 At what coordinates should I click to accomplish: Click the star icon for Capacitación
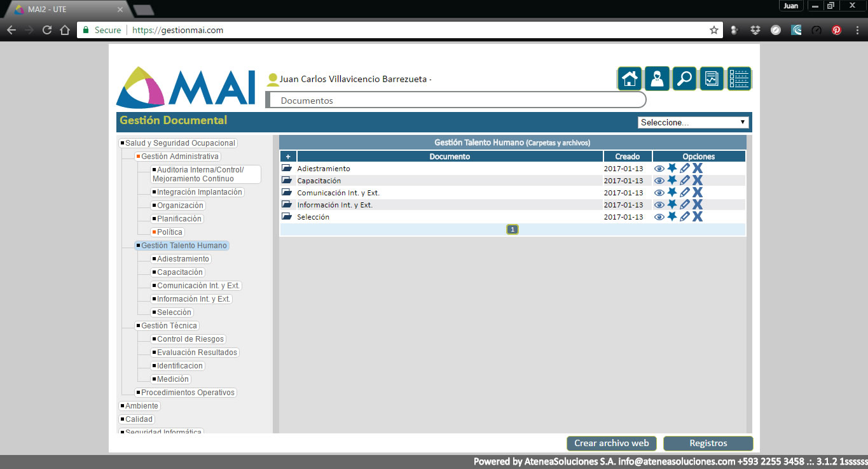[672, 180]
